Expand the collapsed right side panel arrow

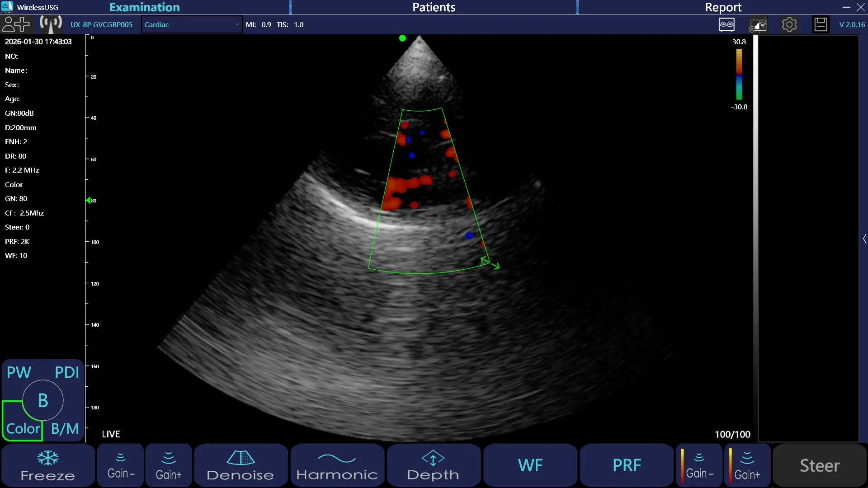(864, 239)
